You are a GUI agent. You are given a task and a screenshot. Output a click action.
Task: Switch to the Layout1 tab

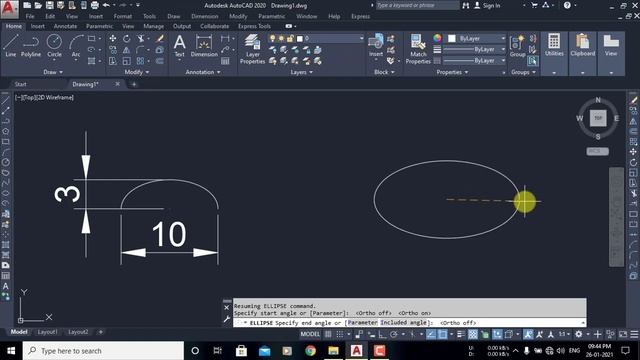click(47, 332)
